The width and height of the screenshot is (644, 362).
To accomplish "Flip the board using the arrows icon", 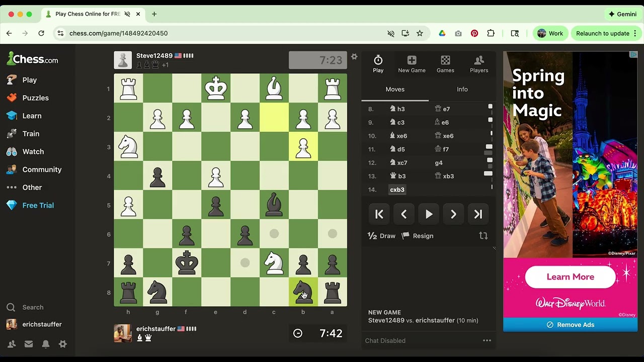I will coord(484,236).
